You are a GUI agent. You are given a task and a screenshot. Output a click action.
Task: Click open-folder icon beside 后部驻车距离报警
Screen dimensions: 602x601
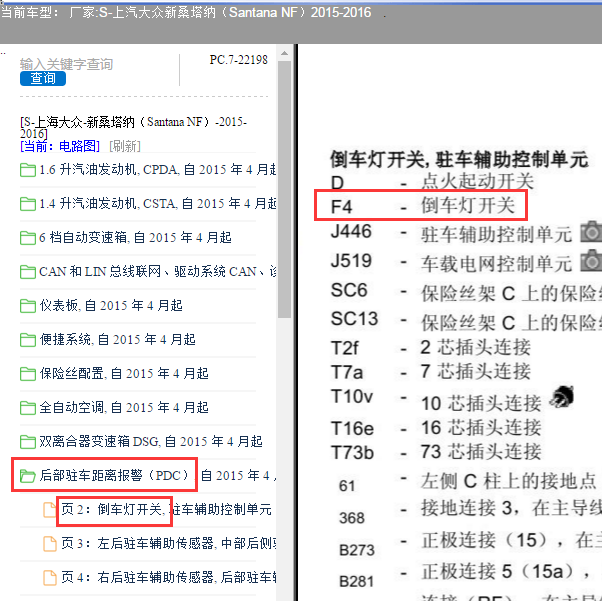(x=28, y=476)
